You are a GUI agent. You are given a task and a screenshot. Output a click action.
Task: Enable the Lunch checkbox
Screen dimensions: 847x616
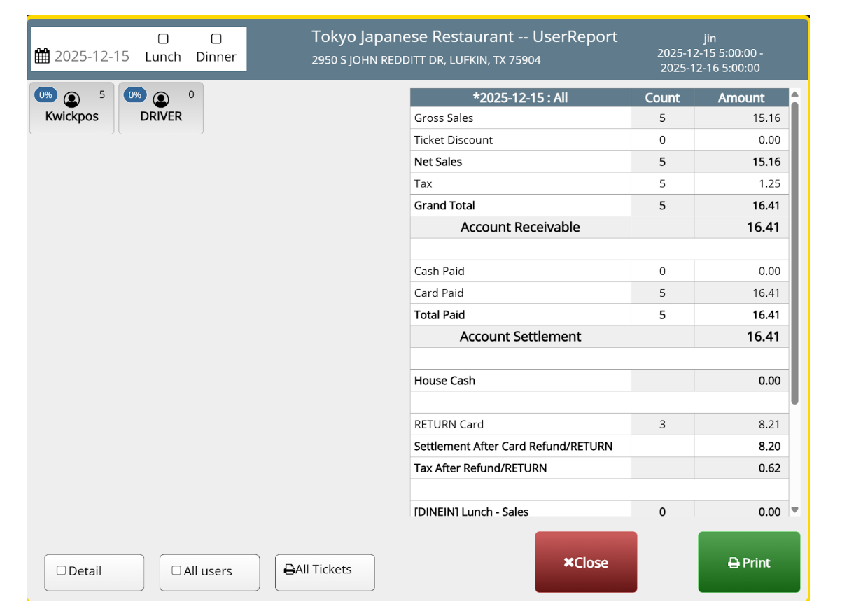tap(163, 39)
